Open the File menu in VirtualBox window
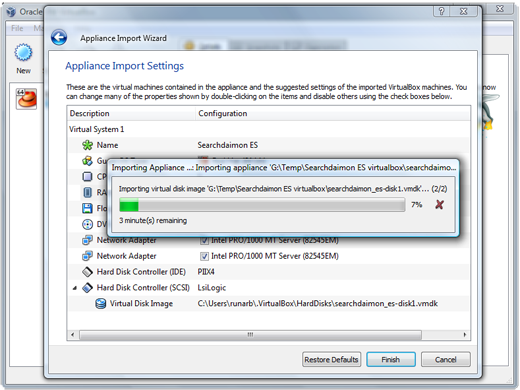520x390 pixels. tap(17, 28)
